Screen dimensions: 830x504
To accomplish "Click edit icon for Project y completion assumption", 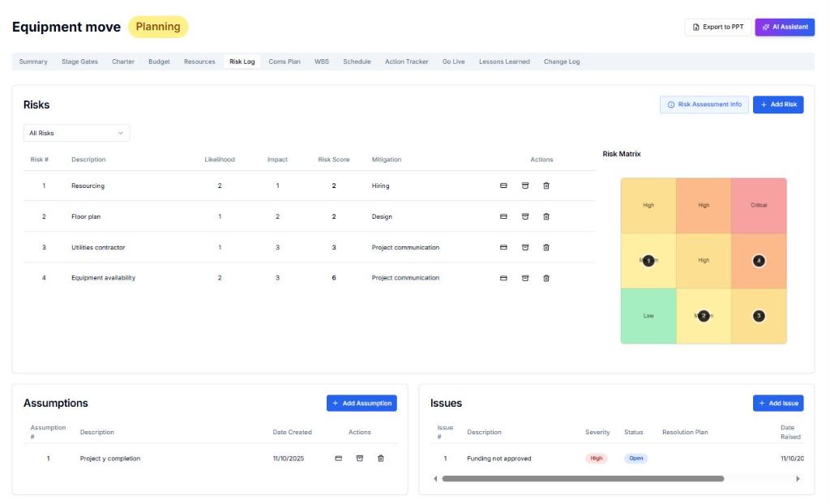I will tap(339, 459).
